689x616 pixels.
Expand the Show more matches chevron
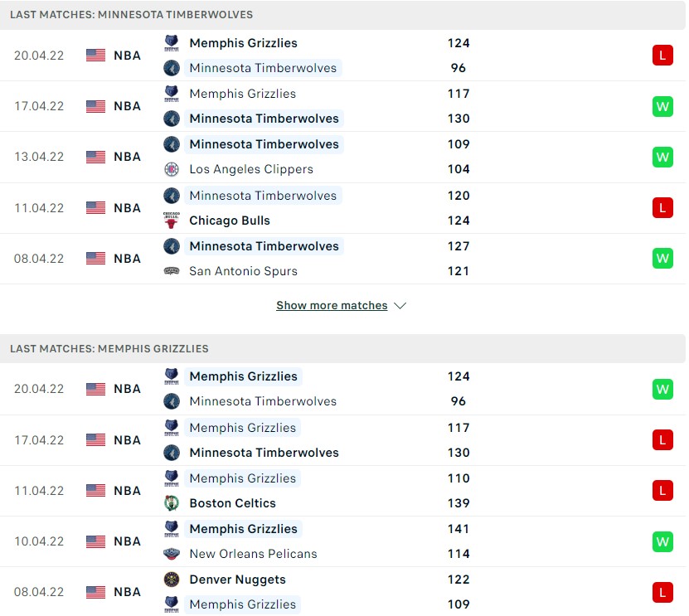(400, 305)
